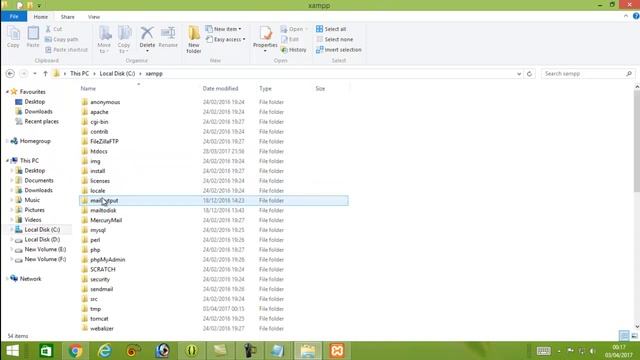This screenshot has height=360, width=640.
Task: Click scrollbar down arrow
Action: tap(637, 327)
